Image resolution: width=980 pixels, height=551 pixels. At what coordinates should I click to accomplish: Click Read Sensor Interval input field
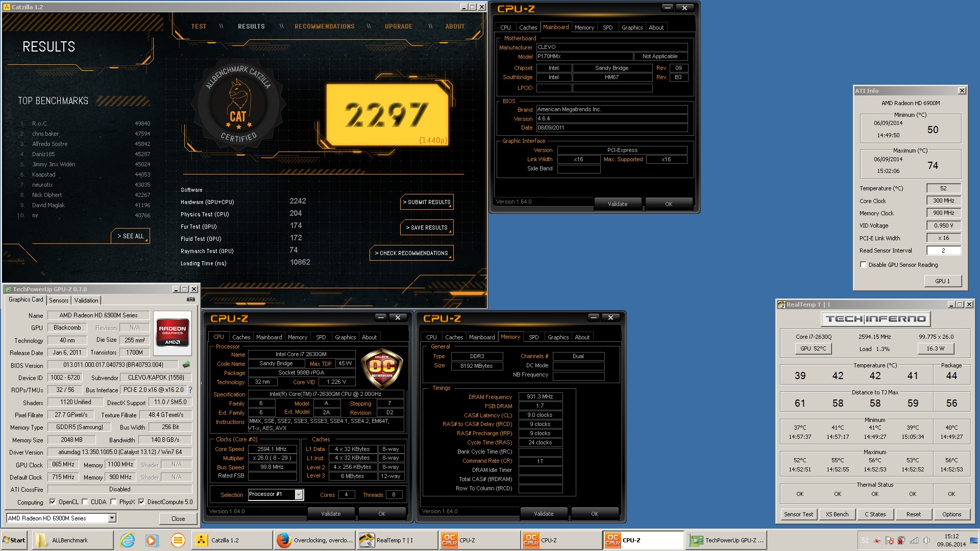pos(943,251)
